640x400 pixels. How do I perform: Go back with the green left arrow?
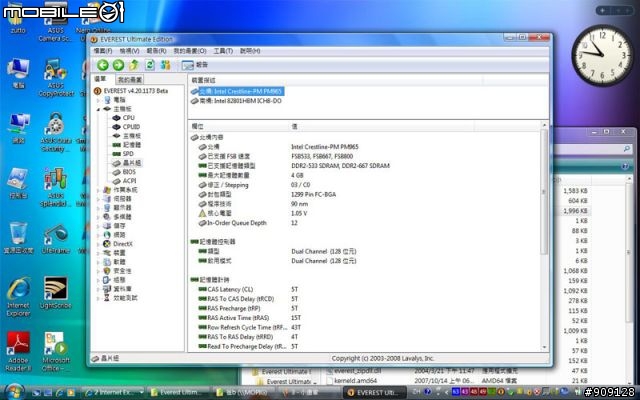point(102,65)
